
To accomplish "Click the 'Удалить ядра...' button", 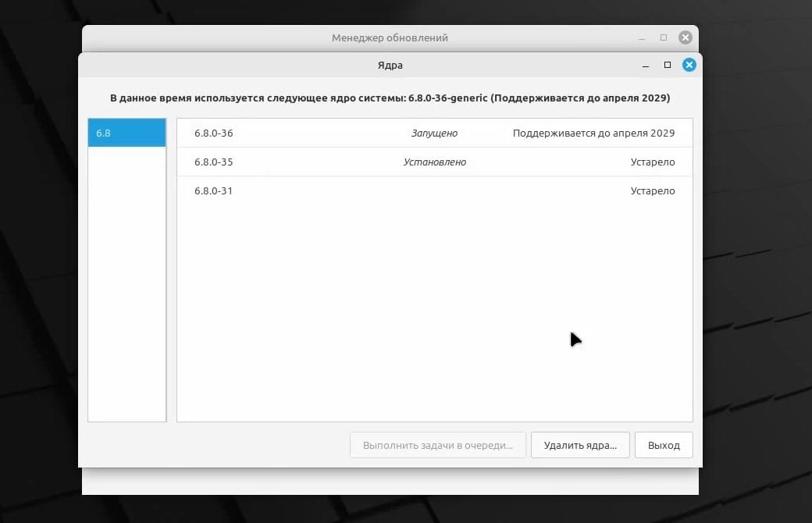I will tap(580, 445).
